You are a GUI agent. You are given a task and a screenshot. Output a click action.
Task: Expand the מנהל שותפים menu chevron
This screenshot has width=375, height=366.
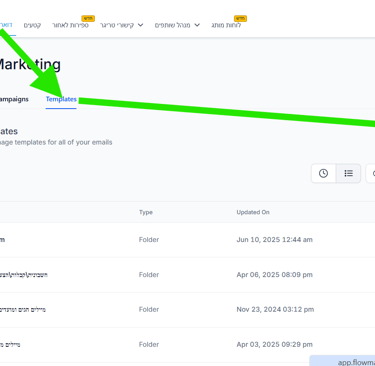pos(197,25)
